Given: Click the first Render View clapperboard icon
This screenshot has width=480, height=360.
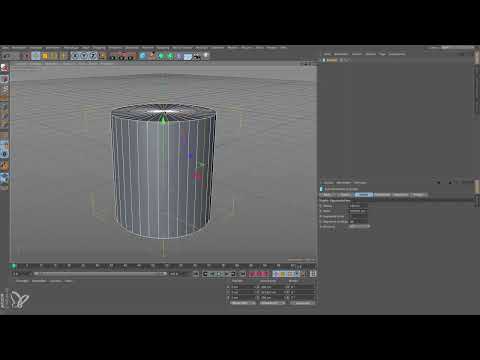Looking at the screenshot, I should tap(114, 56).
